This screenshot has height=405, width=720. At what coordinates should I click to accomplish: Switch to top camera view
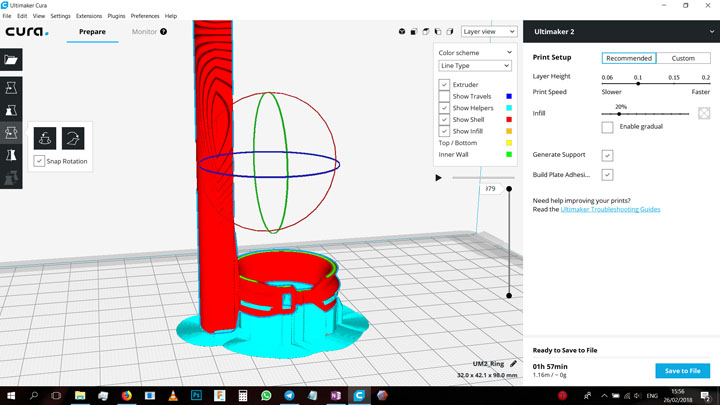[426, 31]
